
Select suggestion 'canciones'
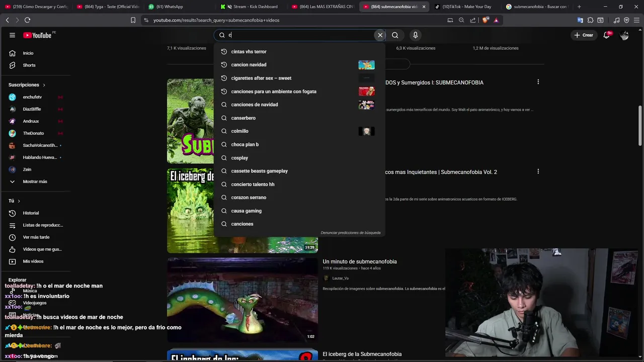[x=299, y=224]
